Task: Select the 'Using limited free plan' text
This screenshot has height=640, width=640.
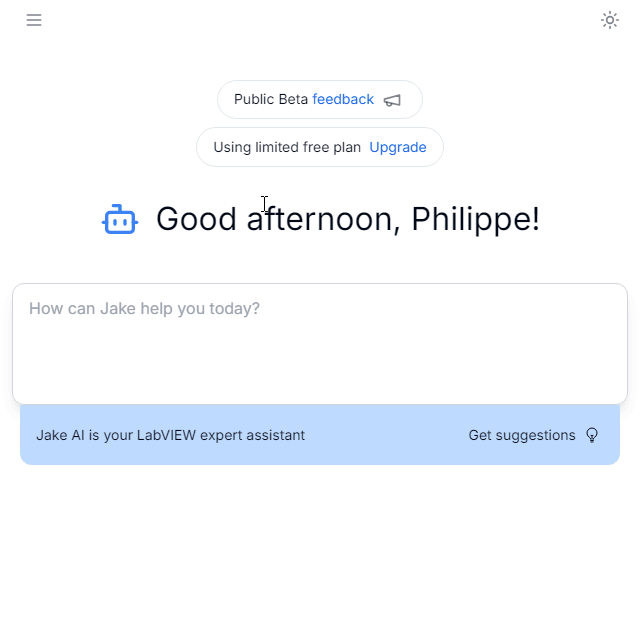Action: [287, 147]
